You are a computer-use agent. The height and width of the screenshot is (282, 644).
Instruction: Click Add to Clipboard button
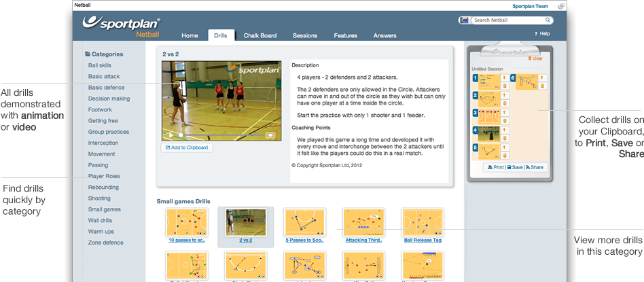[187, 147]
